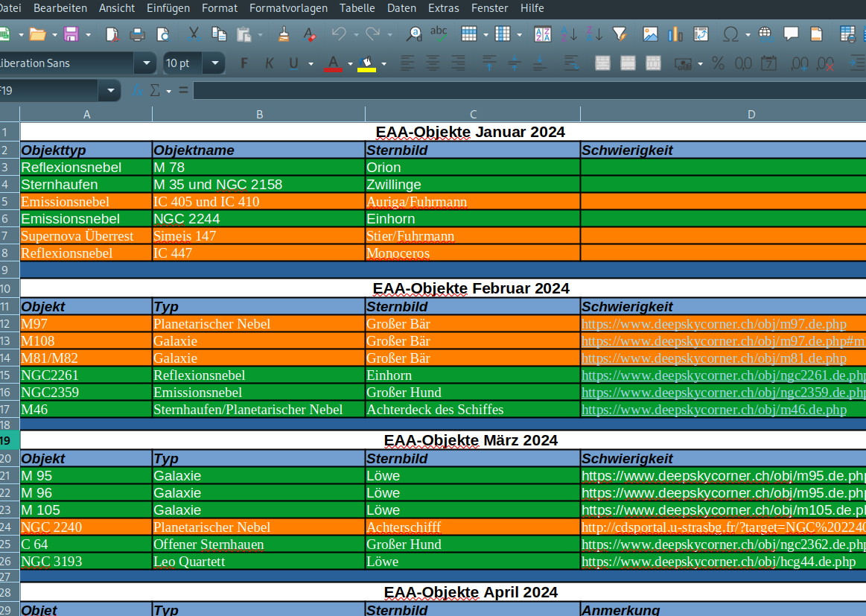Image resolution: width=866 pixels, height=616 pixels.
Task: Paste from clipboard icon
Action: pyautogui.click(x=243, y=35)
